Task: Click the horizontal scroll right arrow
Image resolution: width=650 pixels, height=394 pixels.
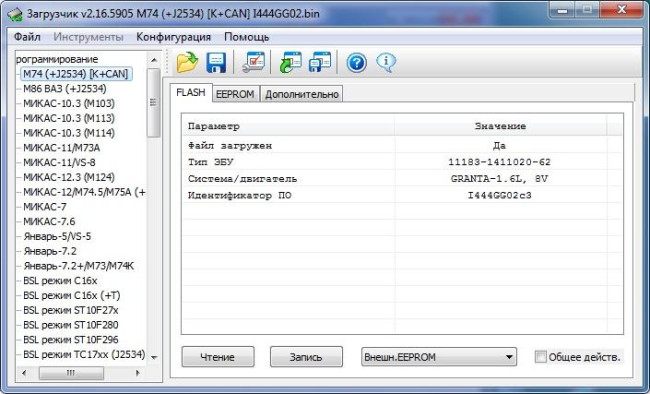Action: coord(138,373)
